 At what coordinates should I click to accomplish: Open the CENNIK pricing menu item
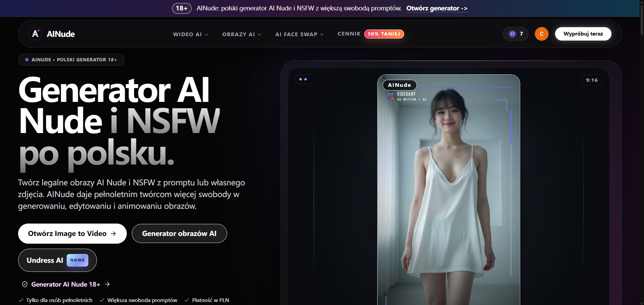[349, 34]
